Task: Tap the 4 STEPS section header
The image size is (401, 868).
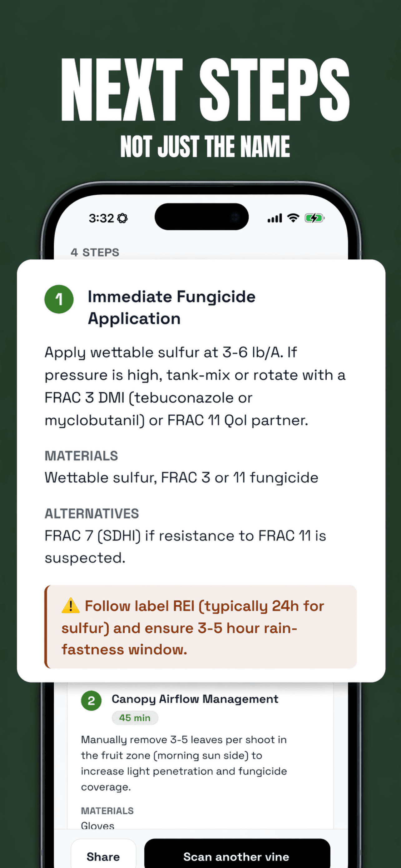Action: tap(95, 252)
